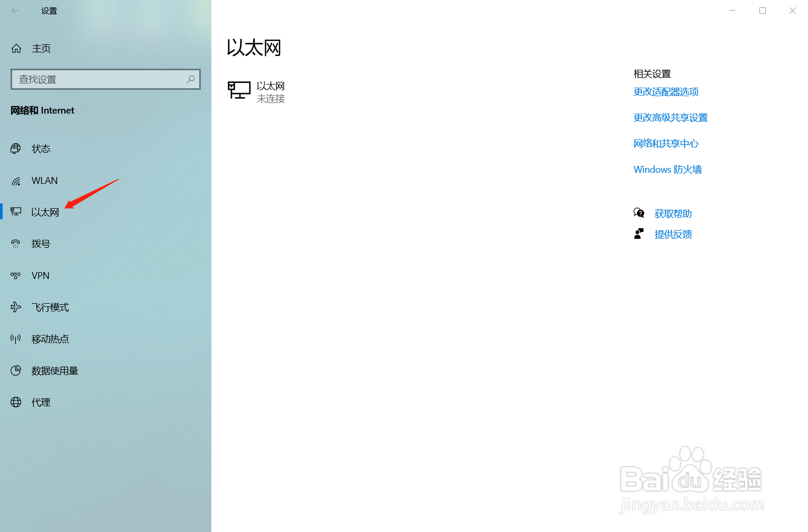Click the 获取帮助 link
The width and height of the screenshot is (808, 532).
(x=673, y=214)
